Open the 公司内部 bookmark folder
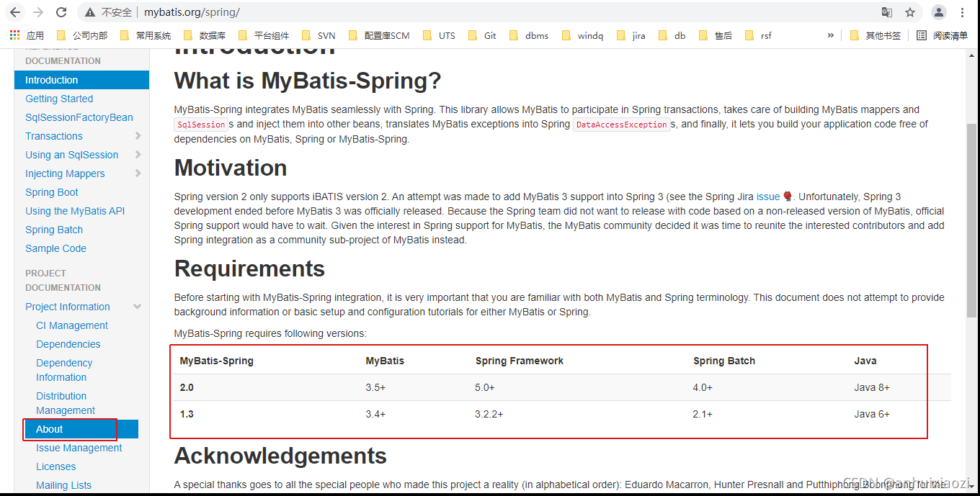 81,35
